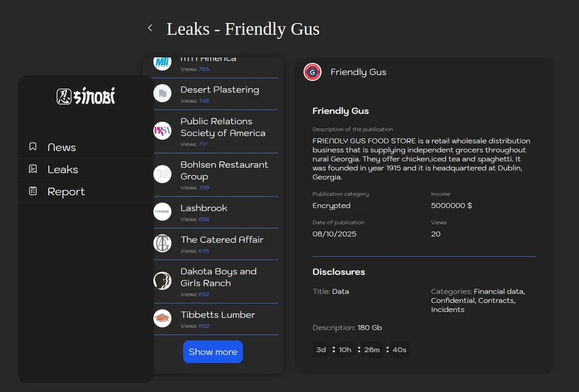
Task: Open the Report menu item
Action: pos(66,192)
